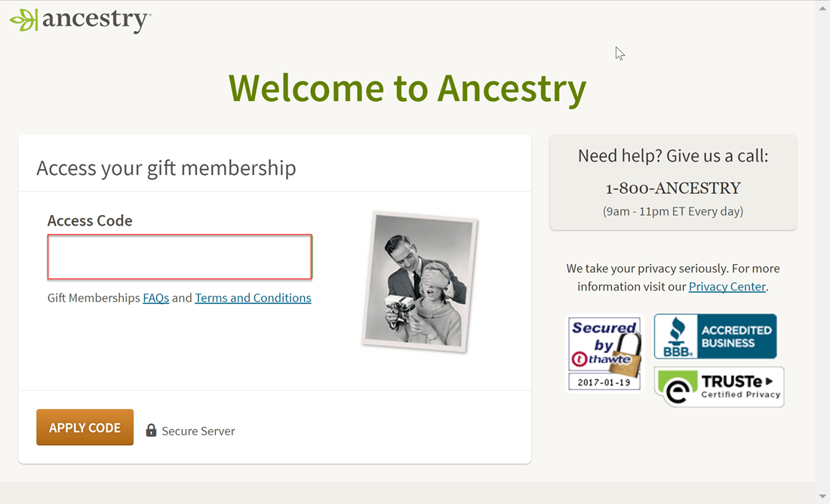The width and height of the screenshot is (830, 504).
Task: Click the scrollbar down arrow
Action: coord(822,496)
